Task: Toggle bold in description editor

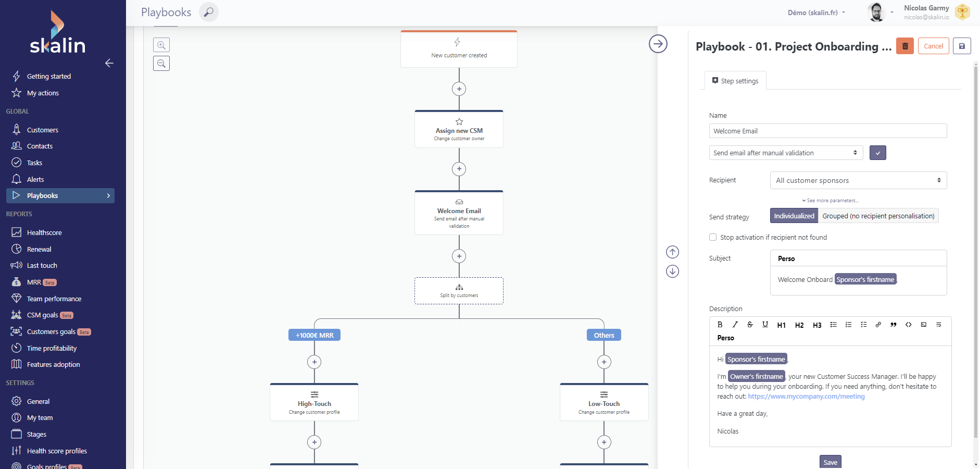Action: click(720, 325)
